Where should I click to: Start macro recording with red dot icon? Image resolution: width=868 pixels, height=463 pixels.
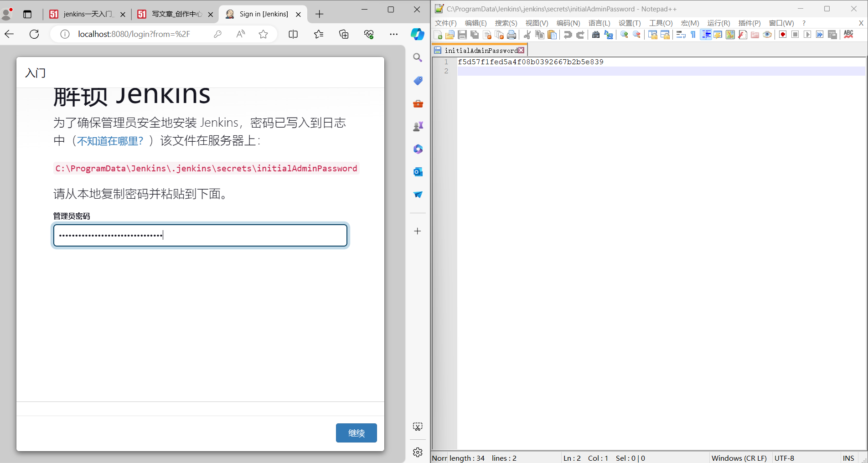tap(783, 35)
